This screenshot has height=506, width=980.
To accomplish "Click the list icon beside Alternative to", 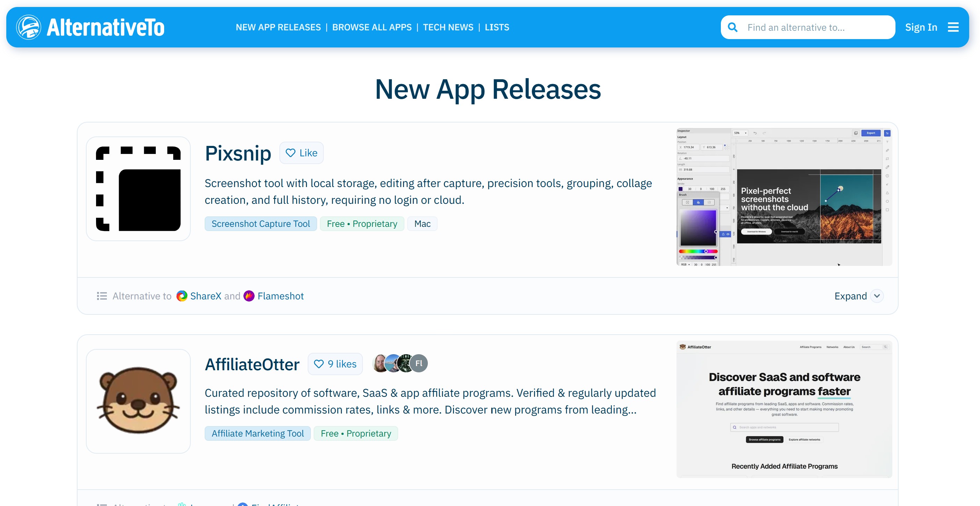I will point(102,296).
